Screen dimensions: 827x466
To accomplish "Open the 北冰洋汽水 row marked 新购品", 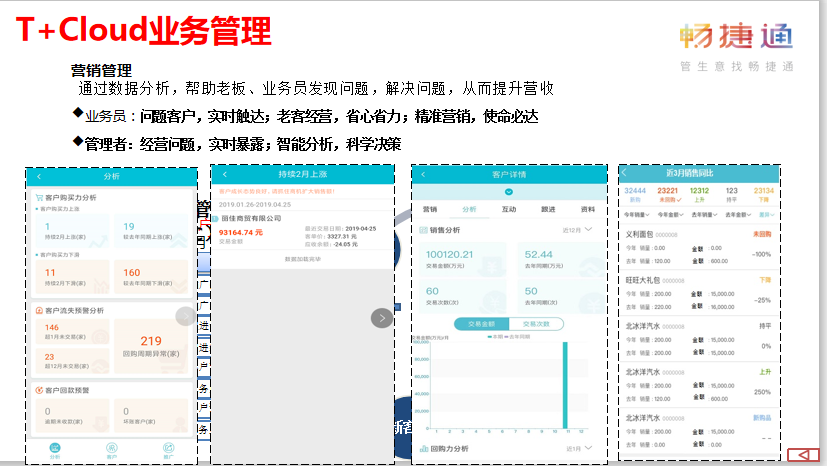I will click(699, 431).
